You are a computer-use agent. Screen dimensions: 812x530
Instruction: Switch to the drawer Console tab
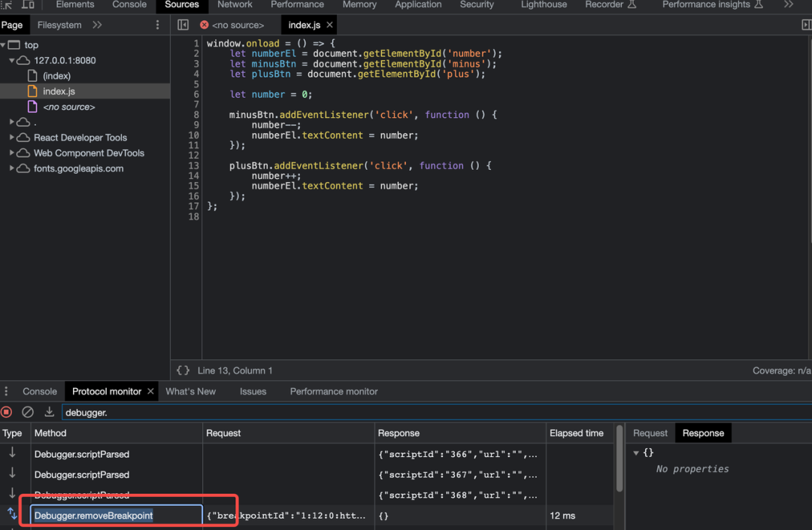(40, 391)
